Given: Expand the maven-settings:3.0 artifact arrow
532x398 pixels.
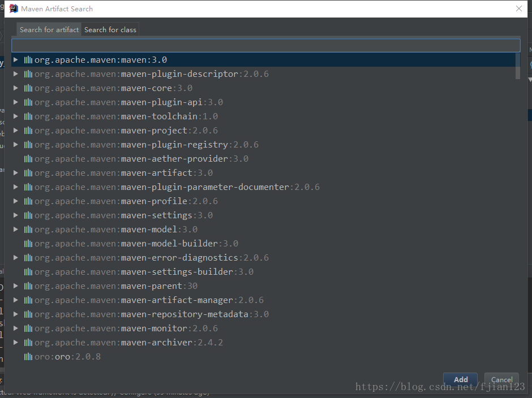Looking at the screenshot, I should [16, 215].
